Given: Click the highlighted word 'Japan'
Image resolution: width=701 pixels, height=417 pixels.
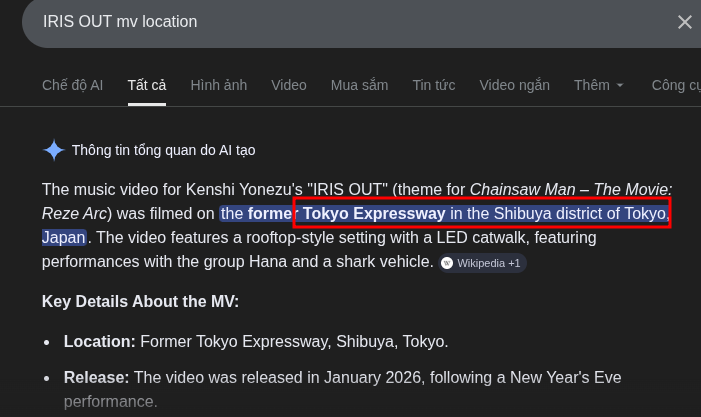Looking at the screenshot, I should click(x=64, y=238).
